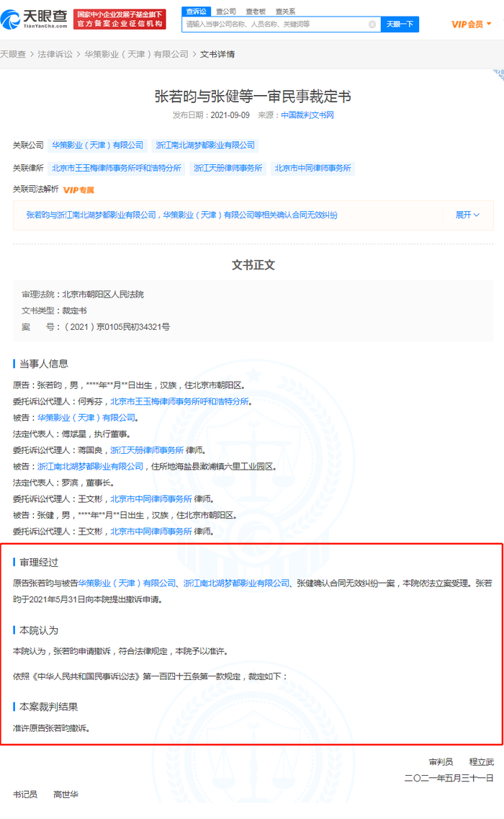Screen dimensions: 504x819
Task: Open 华策影业 link in 审理经过 paragraph
Action: click(x=127, y=583)
